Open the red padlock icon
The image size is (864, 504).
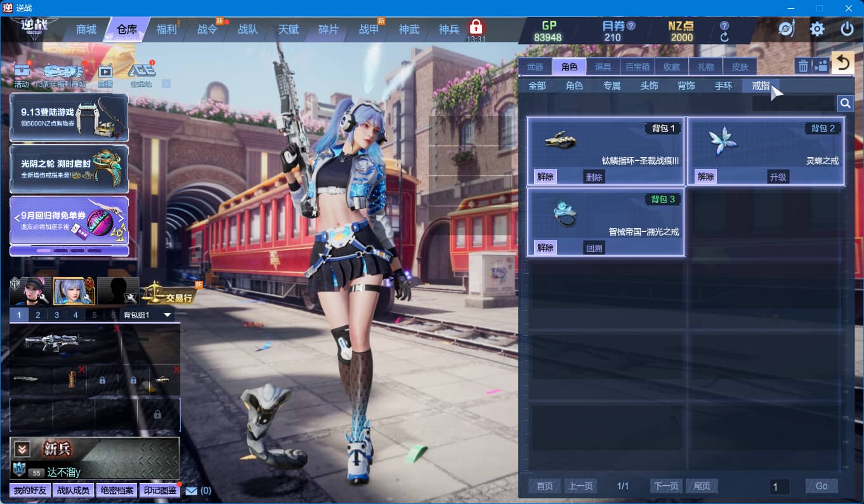tap(476, 27)
